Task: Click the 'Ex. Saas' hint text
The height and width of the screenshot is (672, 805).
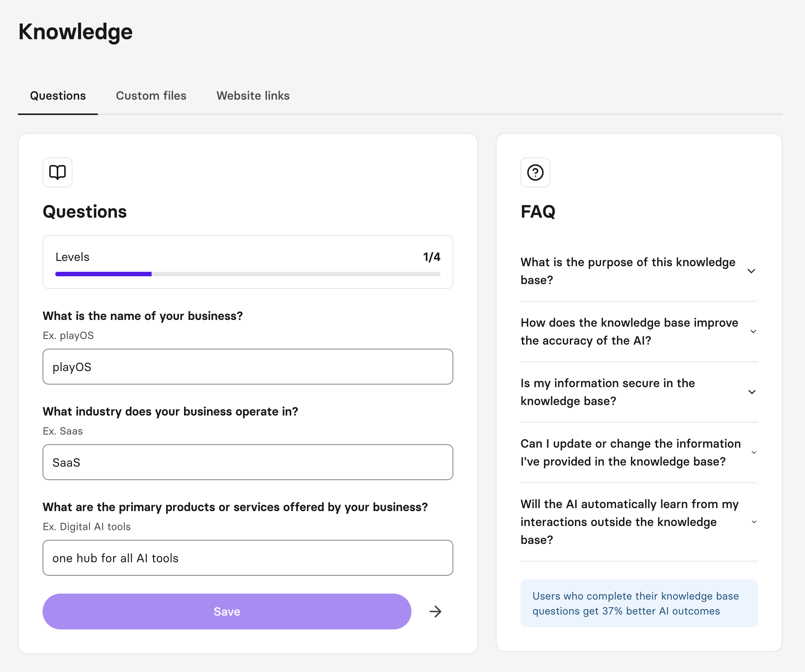Action: [x=62, y=431]
